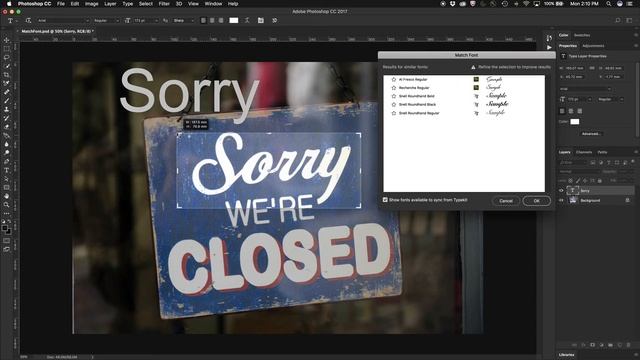Switch to the Paths tab
This screenshot has width=640, height=360.
click(602, 152)
